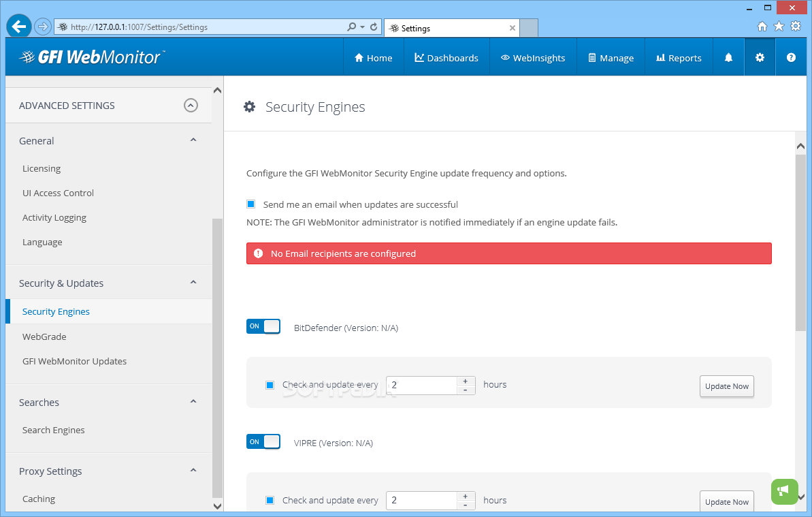Screen dimensions: 812x517
Task: Click main content scrollbar up arrow
Action: point(801,146)
